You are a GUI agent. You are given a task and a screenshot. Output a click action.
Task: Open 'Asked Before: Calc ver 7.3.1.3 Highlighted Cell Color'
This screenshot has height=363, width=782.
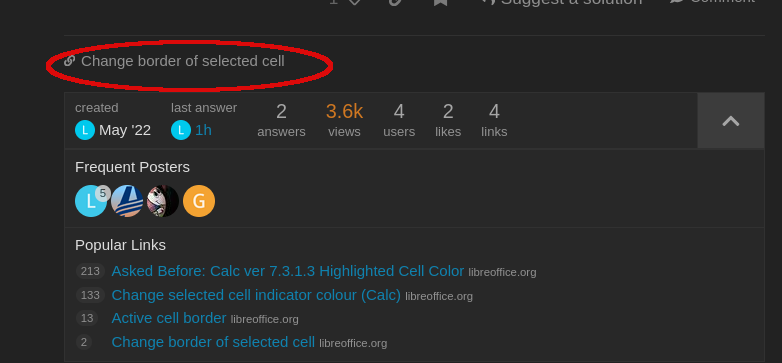pyautogui.click(x=288, y=271)
